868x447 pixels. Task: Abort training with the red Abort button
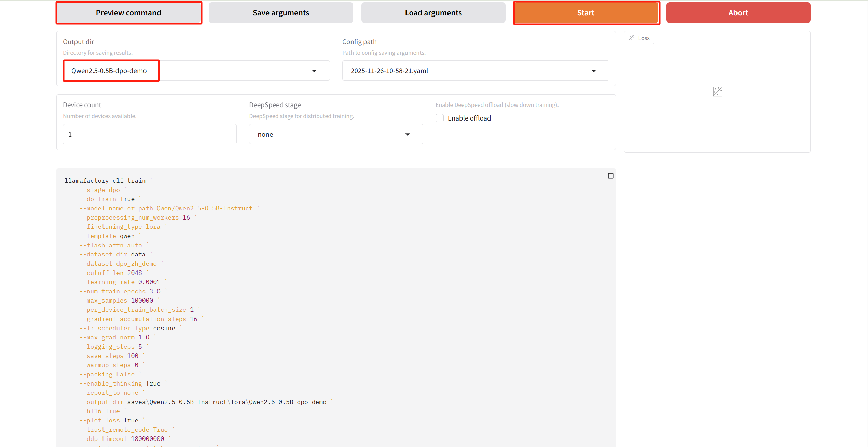pyautogui.click(x=738, y=13)
